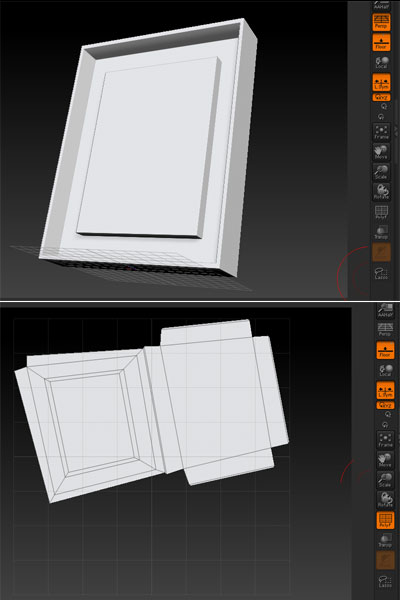Enable Local transformations in lower panel
The height and width of the screenshot is (600, 400).
(x=385, y=370)
